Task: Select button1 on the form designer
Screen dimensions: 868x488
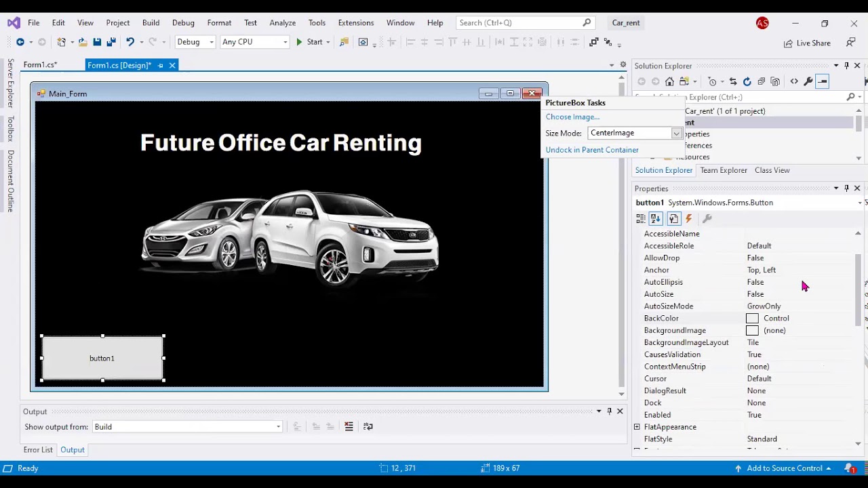Action: click(102, 358)
